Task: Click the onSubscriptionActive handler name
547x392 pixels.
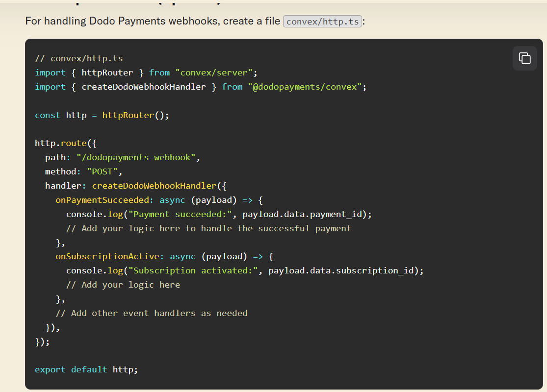Action: tap(108, 256)
